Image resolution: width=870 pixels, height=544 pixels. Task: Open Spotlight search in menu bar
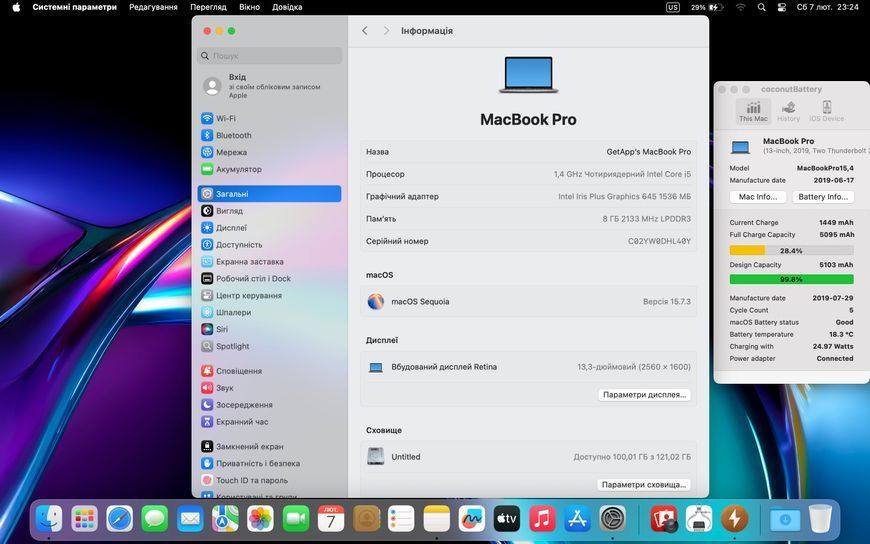pyautogui.click(x=761, y=7)
